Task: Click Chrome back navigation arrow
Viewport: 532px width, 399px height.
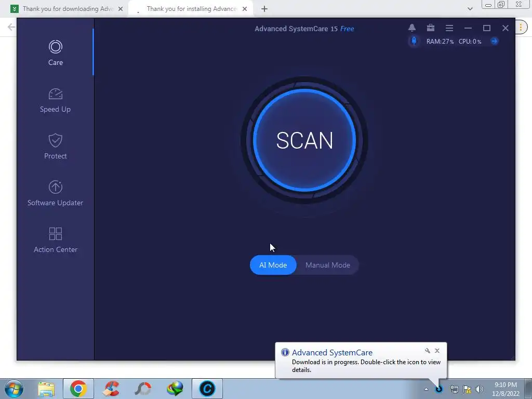Action: point(11,27)
